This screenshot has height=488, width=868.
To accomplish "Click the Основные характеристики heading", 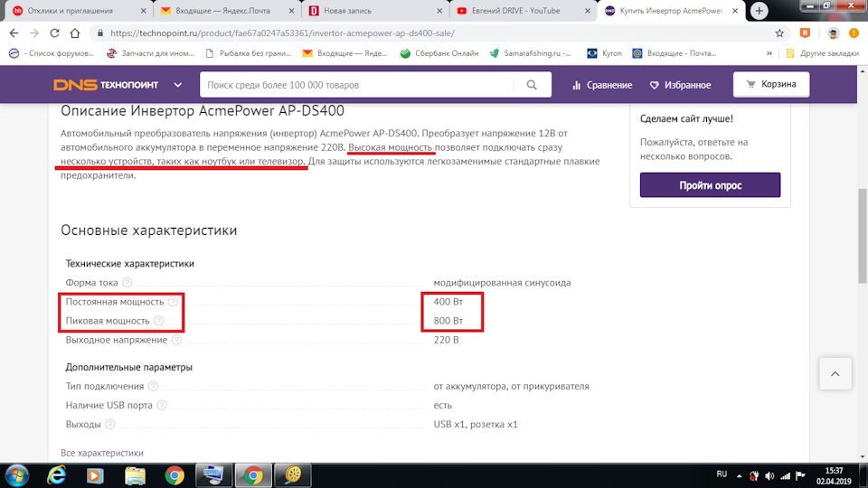I will [x=149, y=230].
